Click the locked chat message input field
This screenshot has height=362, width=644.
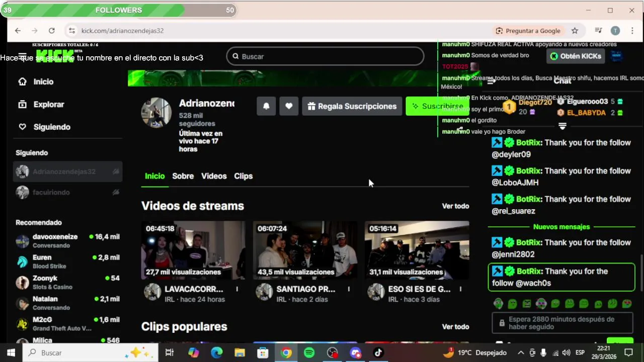click(562, 323)
